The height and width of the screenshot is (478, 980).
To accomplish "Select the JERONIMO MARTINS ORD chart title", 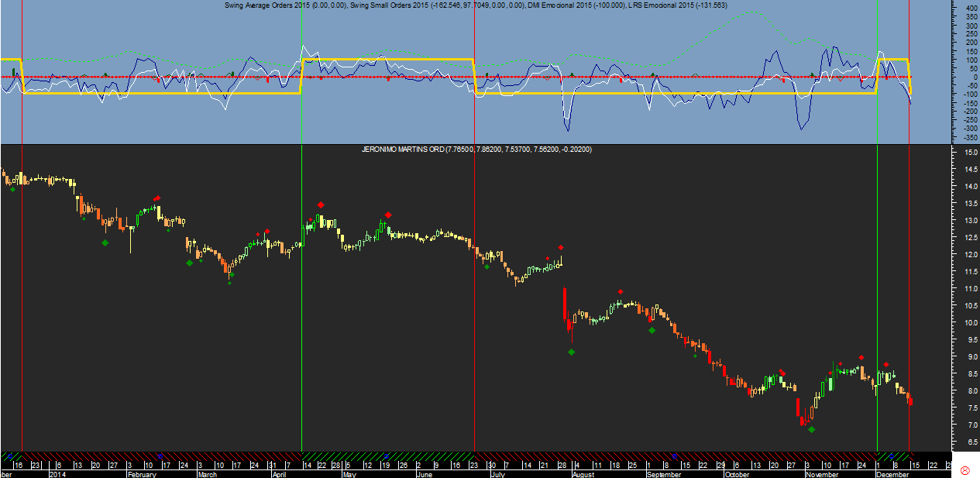I will [476, 149].
